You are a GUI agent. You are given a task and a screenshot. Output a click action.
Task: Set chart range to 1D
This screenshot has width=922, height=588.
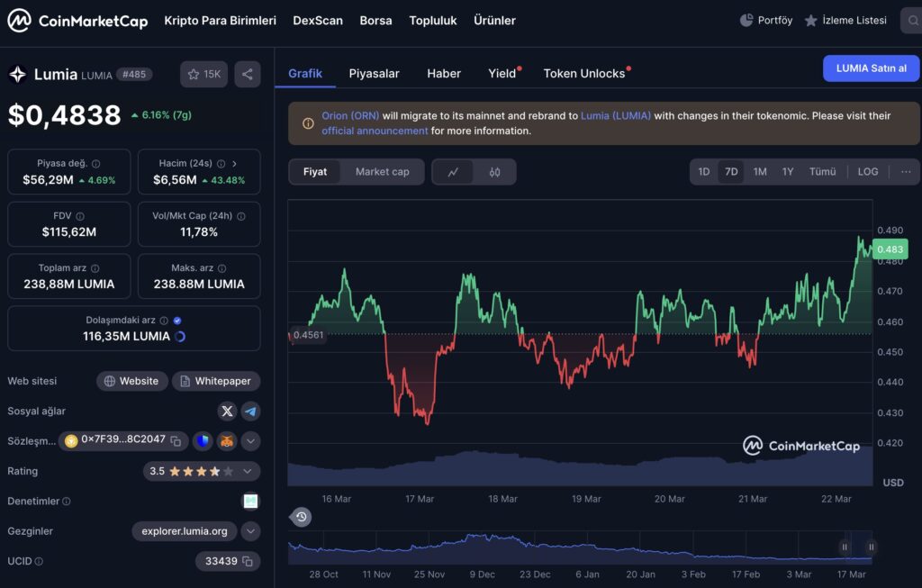coord(704,172)
